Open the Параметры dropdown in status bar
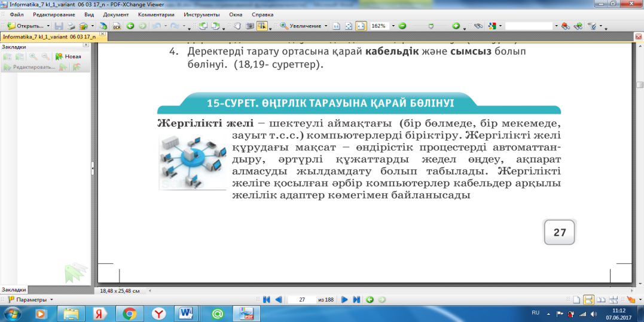Image resolution: width=644 pixels, height=322 pixels. [x=51, y=300]
